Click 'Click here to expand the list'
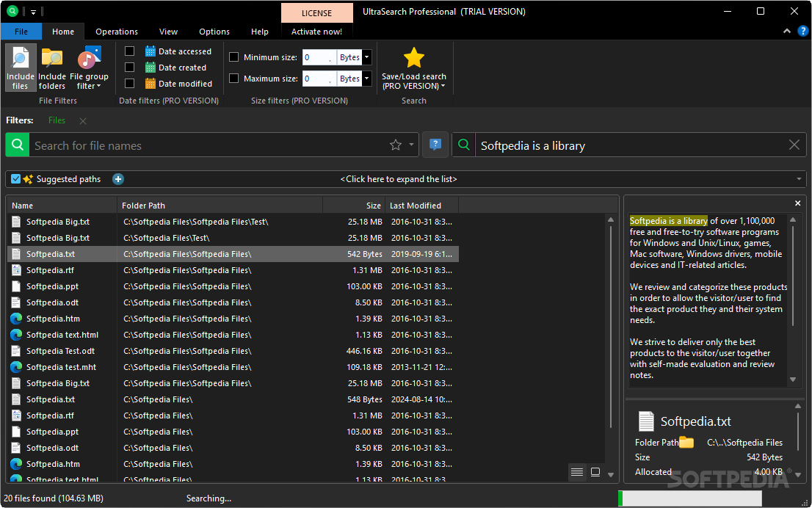Viewport: 812px width, 508px height. pos(399,179)
